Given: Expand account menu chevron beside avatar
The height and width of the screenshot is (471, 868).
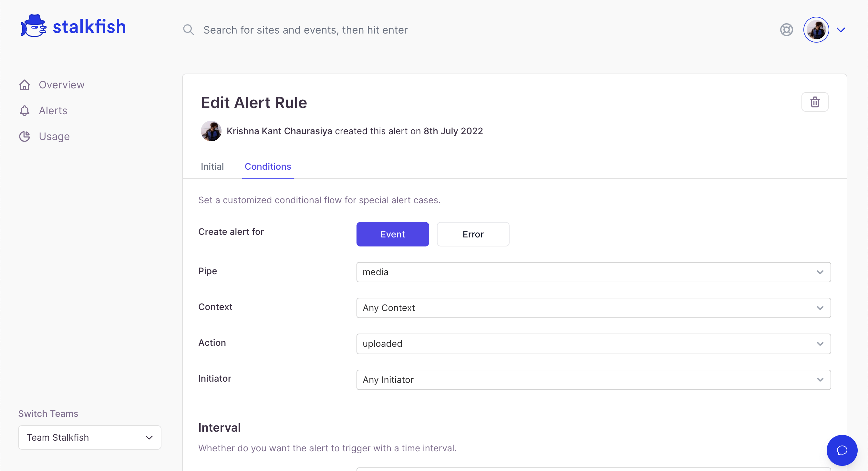Looking at the screenshot, I should click(841, 30).
